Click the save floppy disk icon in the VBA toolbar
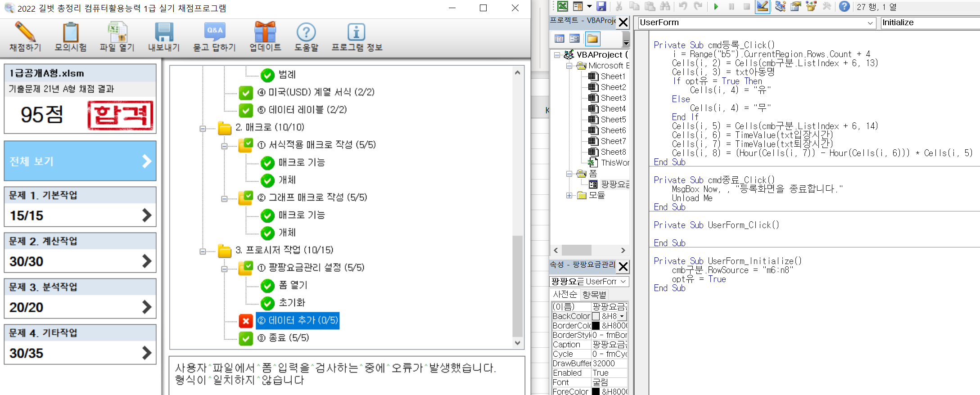This screenshot has width=980, height=395. (601, 7)
